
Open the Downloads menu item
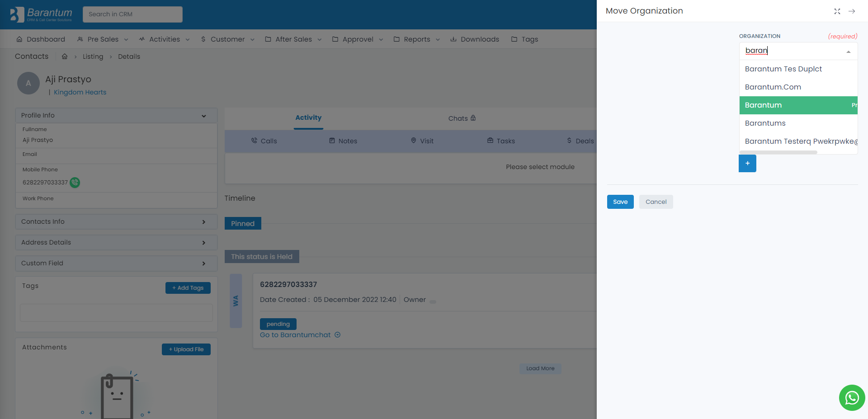coord(475,39)
